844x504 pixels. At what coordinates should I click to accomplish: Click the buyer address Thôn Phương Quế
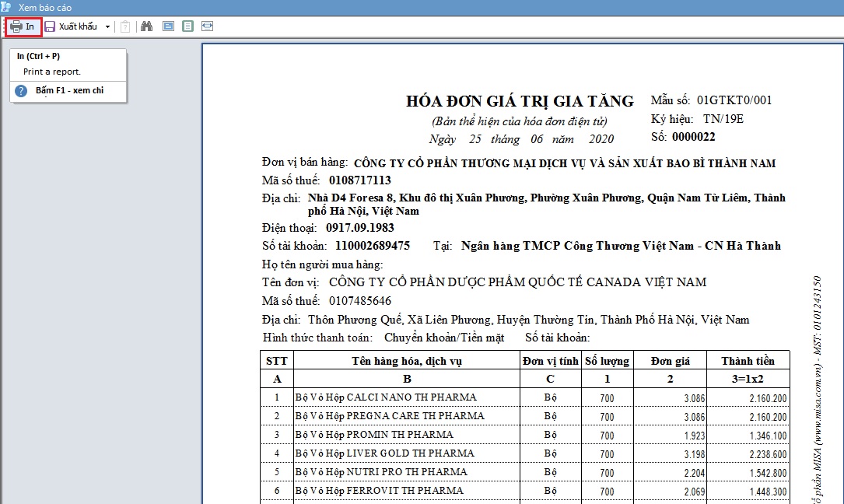(528, 320)
